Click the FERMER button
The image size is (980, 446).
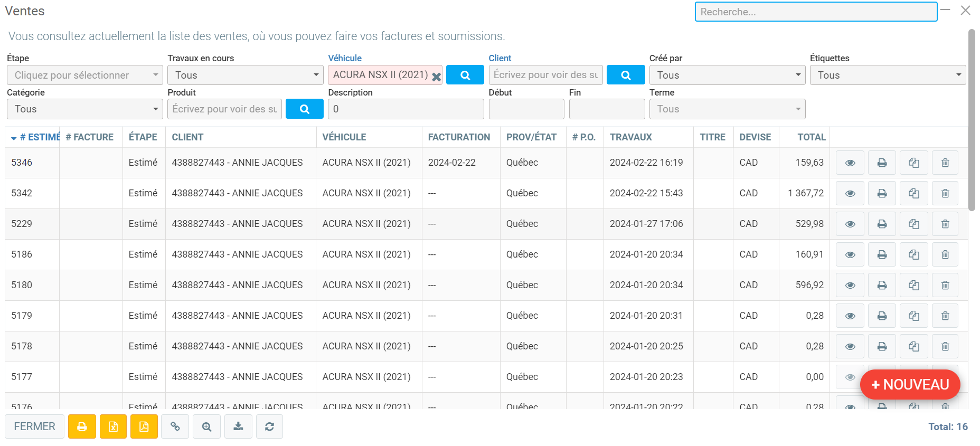point(34,426)
